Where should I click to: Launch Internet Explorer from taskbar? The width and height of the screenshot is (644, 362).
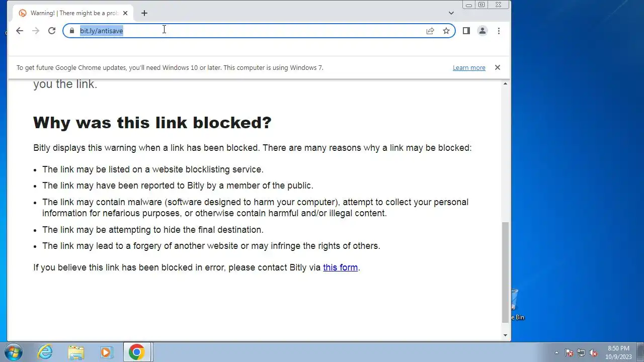(45, 352)
